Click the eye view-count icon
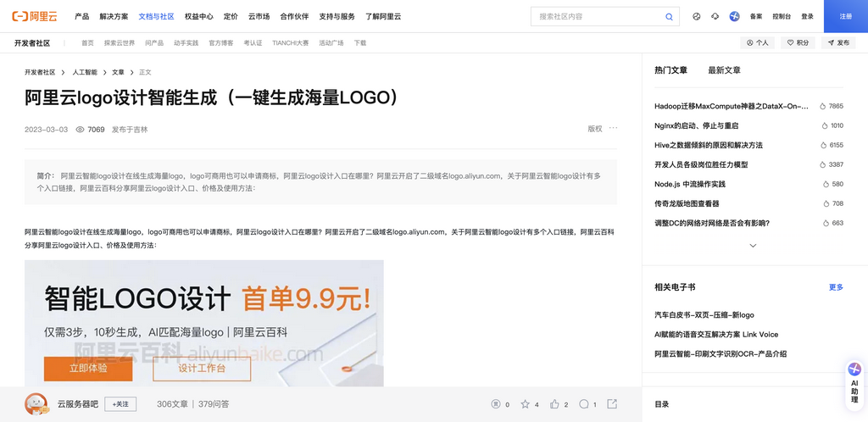Viewport: 868px width, 422px height. point(80,130)
